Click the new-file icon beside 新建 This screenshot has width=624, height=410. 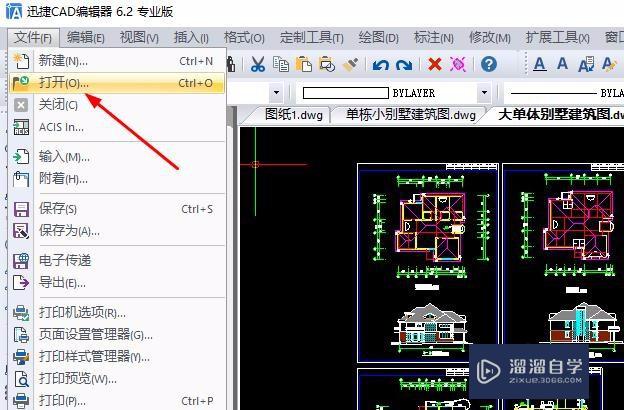point(21,61)
